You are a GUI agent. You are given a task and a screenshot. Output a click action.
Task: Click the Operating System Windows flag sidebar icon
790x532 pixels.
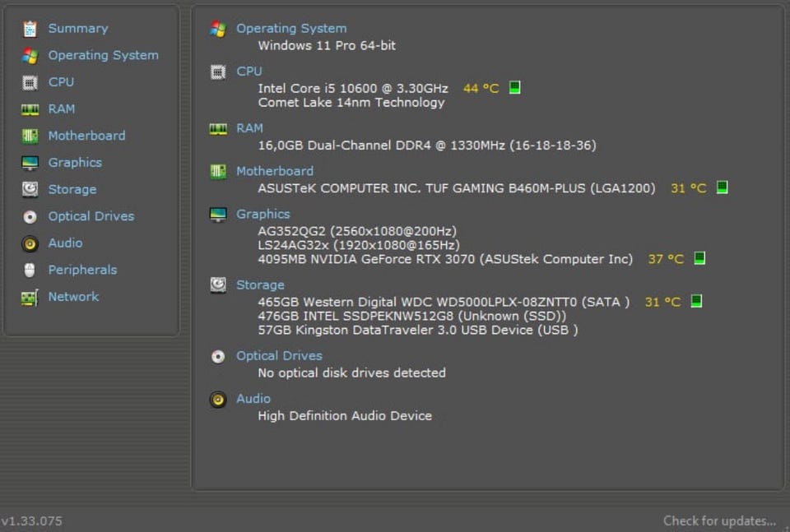coord(30,55)
